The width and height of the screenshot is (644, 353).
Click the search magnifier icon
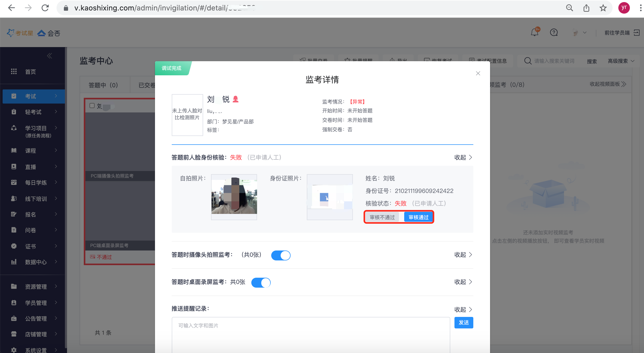point(528,61)
